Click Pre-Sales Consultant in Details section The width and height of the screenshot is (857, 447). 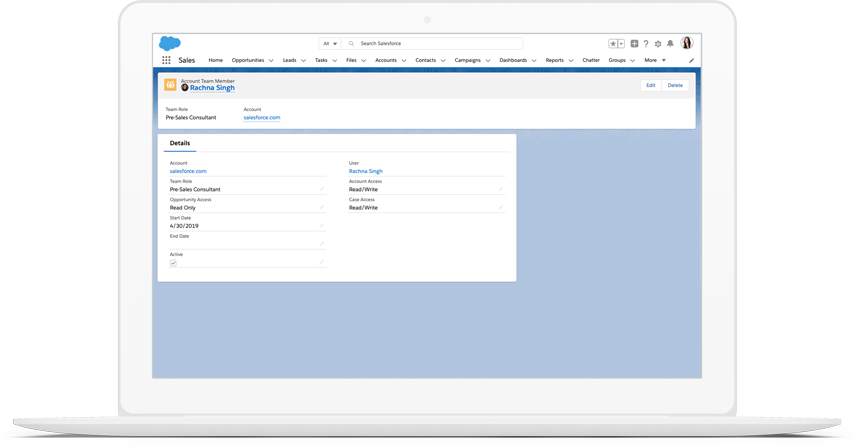pos(195,189)
